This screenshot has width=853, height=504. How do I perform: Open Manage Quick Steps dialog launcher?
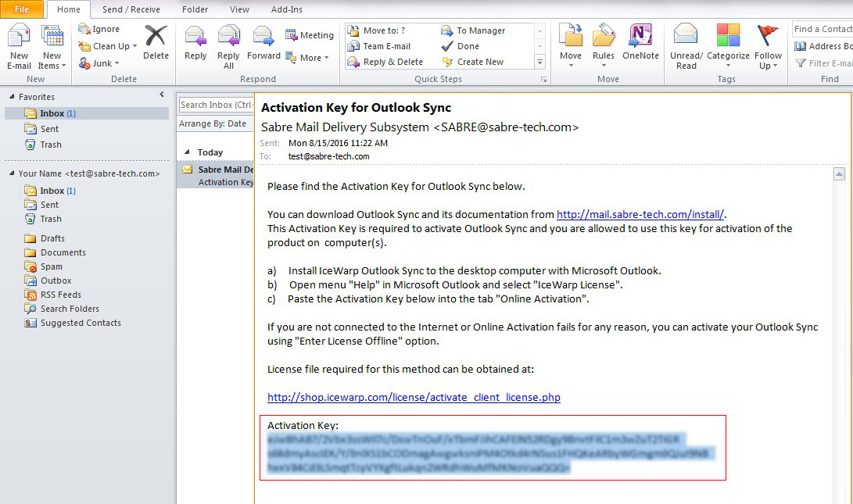point(543,80)
